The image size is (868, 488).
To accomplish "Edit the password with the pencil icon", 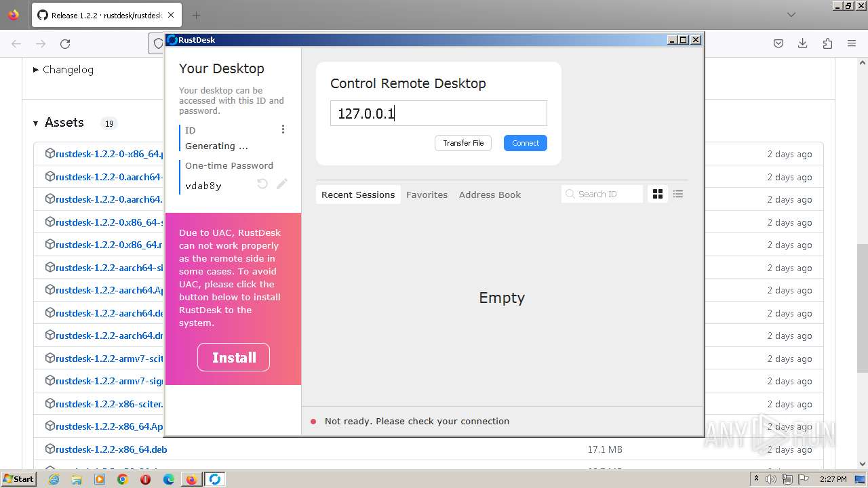I will pyautogui.click(x=282, y=184).
